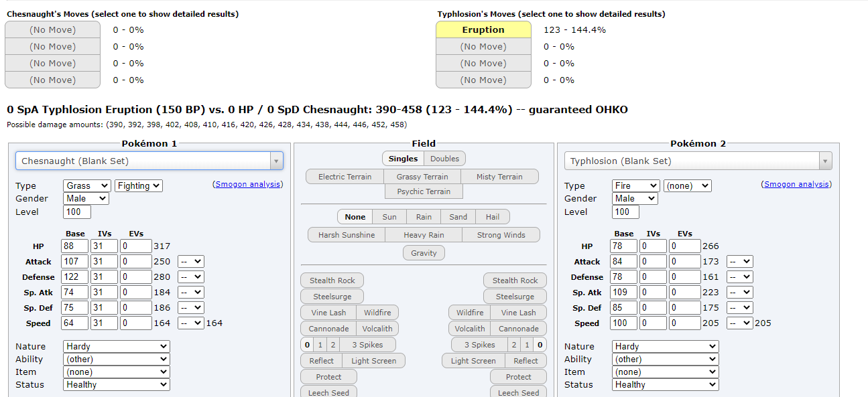Open Chesnaught's Hardy Nature dropdown

tap(117, 346)
